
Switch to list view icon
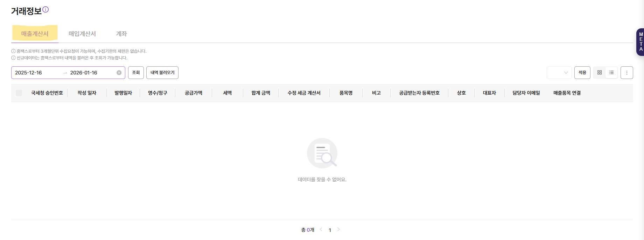611,73
